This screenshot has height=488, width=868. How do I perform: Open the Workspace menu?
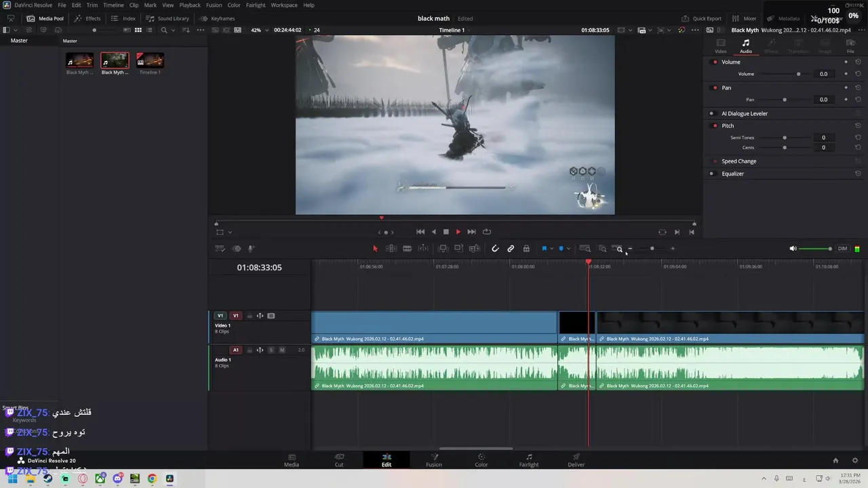[x=284, y=5]
